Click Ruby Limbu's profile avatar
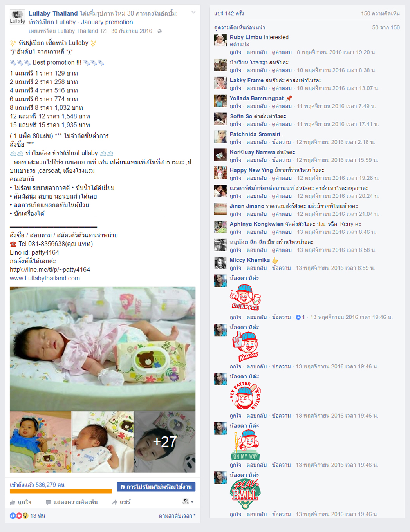This screenshot has width=410, height=532. point(220,40)
